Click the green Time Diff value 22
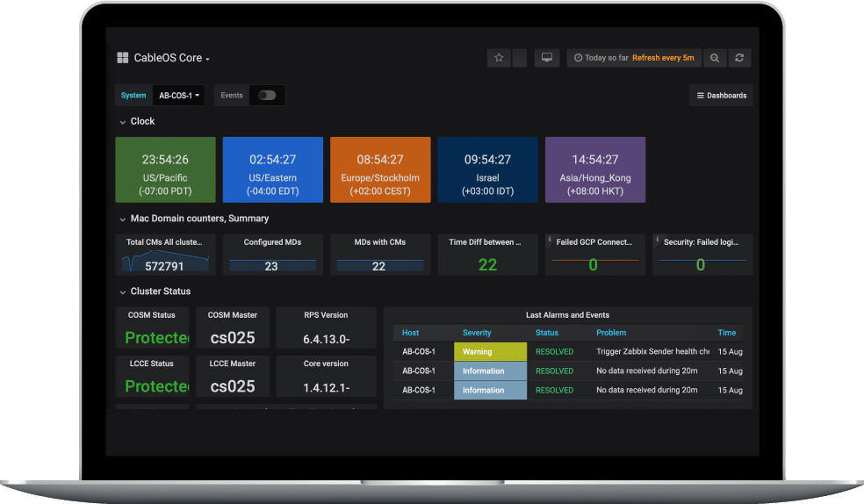This screenshot has width=864, height=504. click(x=487, y=265)
